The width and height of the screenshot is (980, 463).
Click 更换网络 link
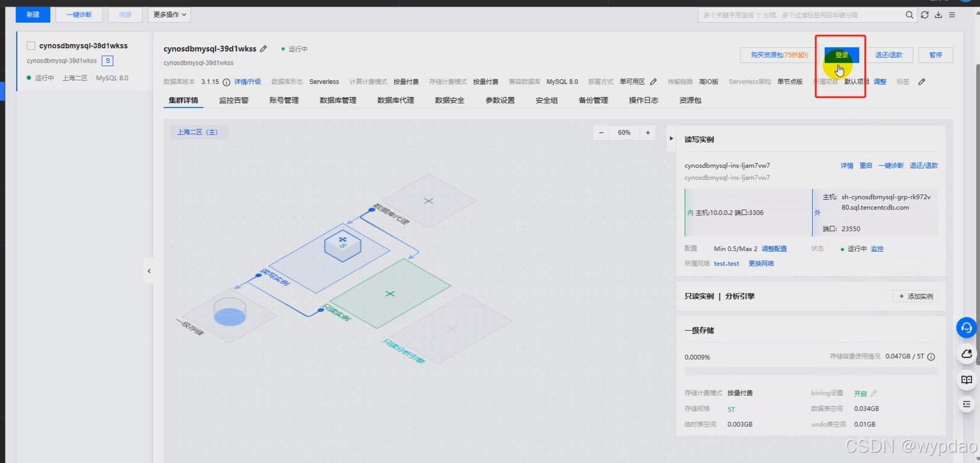761,264
